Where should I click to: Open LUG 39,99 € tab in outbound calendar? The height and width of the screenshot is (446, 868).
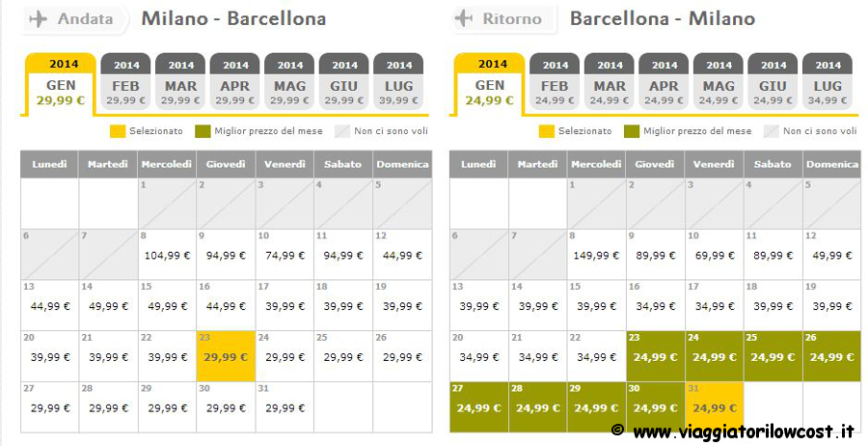coord(398,81)
